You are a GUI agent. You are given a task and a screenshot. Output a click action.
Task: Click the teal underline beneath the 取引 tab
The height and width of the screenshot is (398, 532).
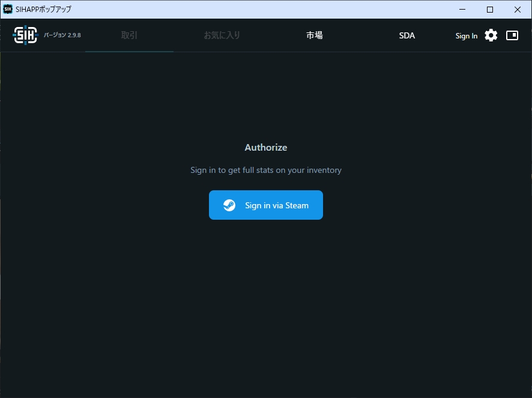pos(129,51)
